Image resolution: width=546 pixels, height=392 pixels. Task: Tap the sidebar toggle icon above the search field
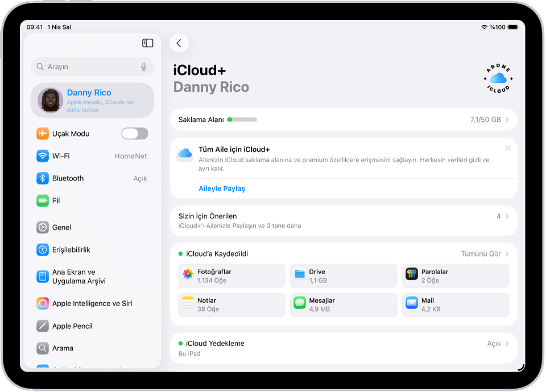(147, 43)
